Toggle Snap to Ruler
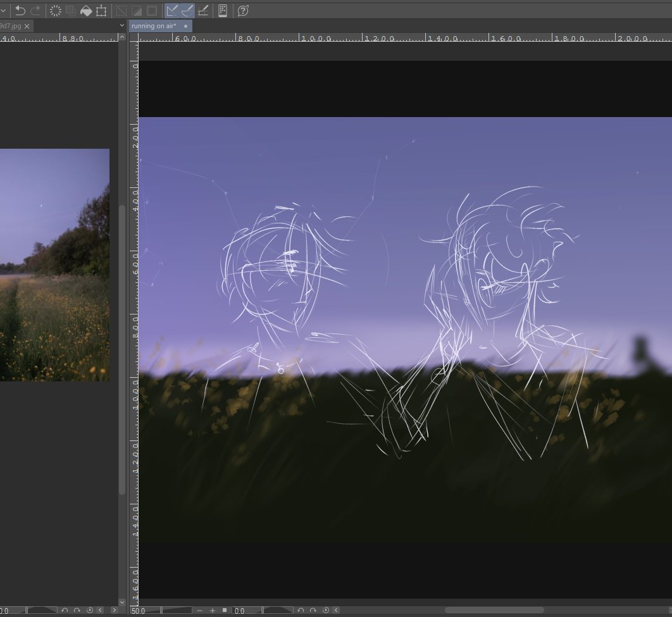 [x=172, y=11]
